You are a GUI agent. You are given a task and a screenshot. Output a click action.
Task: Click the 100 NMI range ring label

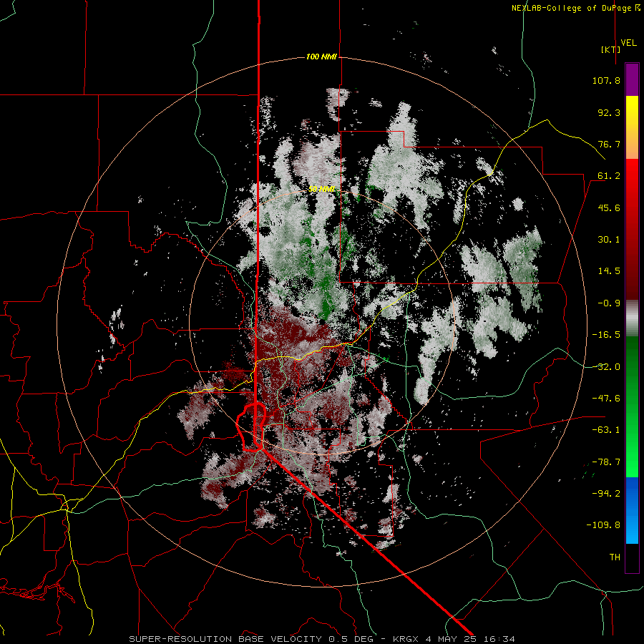321,57
